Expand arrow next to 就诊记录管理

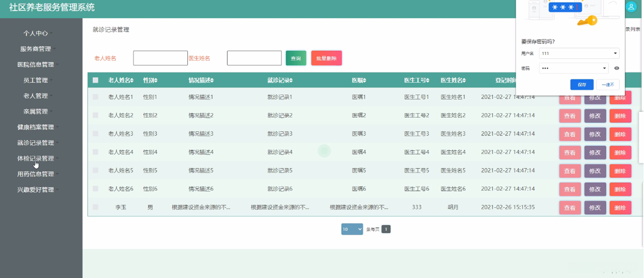57,143
